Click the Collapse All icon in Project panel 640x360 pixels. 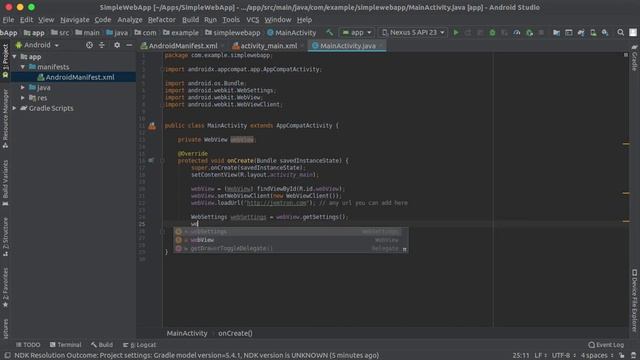click(102, 45)
